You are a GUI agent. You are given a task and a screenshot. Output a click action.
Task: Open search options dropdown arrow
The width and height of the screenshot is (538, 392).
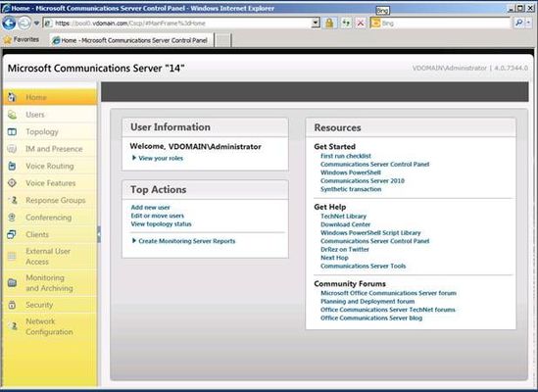529,23
